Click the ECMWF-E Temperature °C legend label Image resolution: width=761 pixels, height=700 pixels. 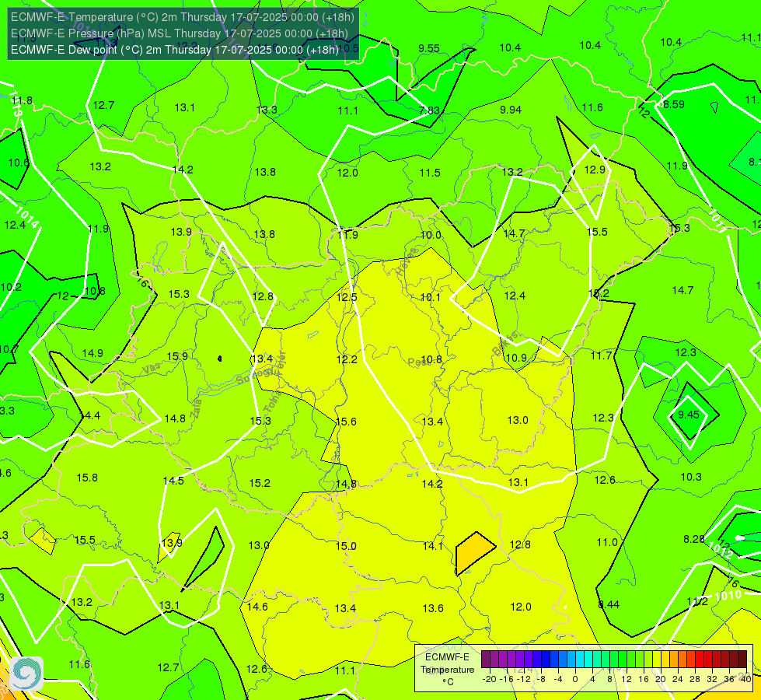coord(447,670)
